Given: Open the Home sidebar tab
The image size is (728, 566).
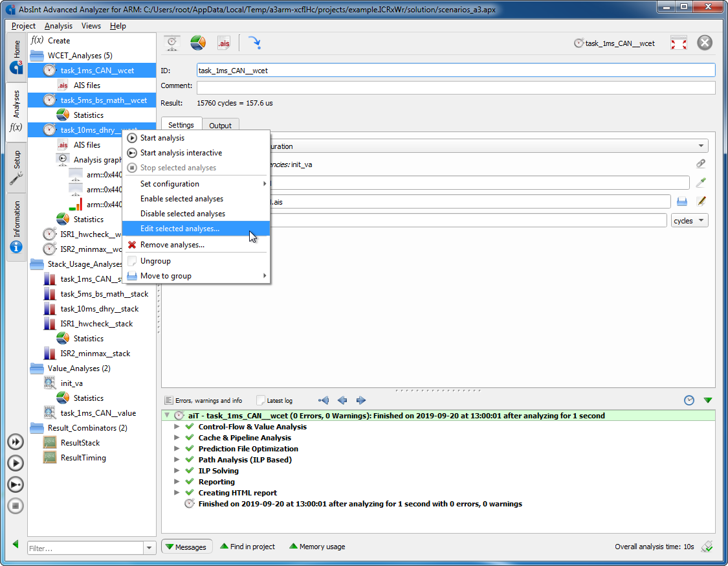Looking at the screenshot, I should coord(16,57).
